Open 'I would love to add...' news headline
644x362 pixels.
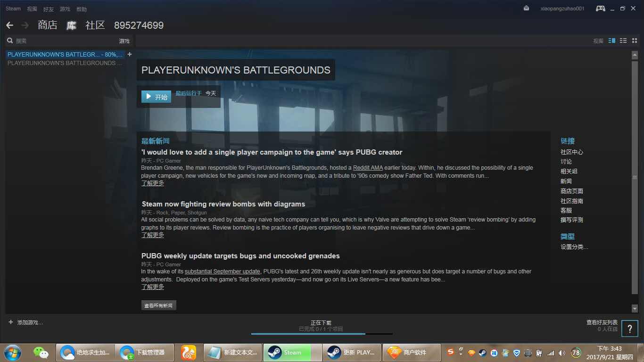click(x=272, y=152)
